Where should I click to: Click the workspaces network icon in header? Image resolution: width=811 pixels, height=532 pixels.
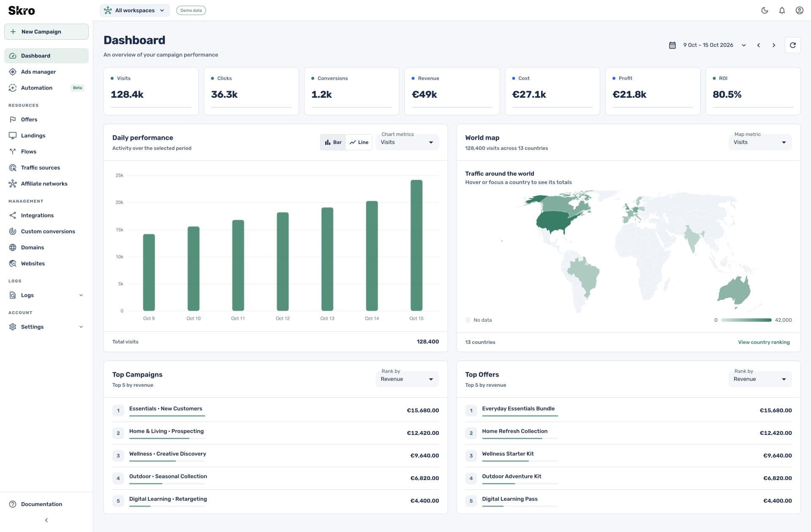click(108, 11)
